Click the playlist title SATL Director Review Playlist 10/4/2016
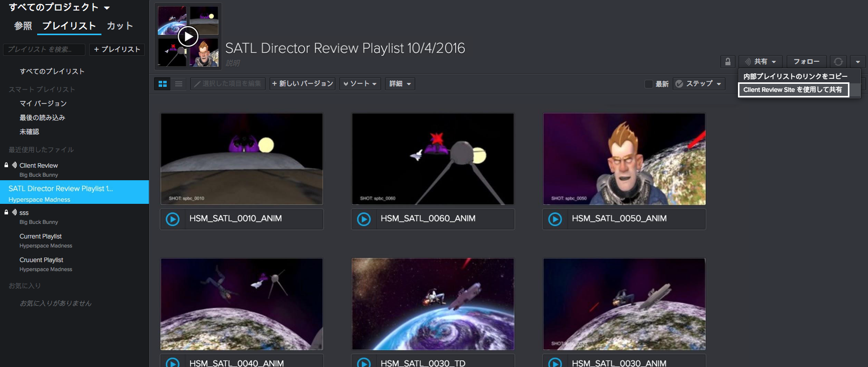This screenshot has height=367, width=868. [x=345, y=48]
